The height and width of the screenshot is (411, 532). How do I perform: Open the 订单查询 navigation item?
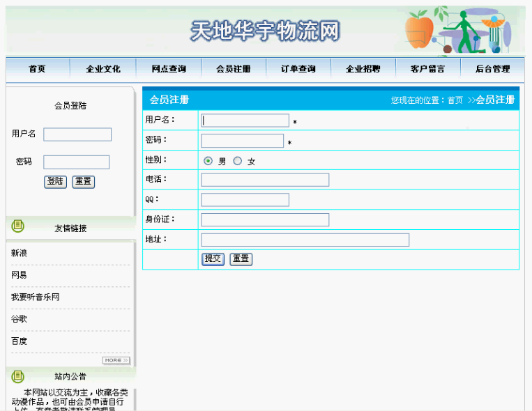click(x=298, y=69)
